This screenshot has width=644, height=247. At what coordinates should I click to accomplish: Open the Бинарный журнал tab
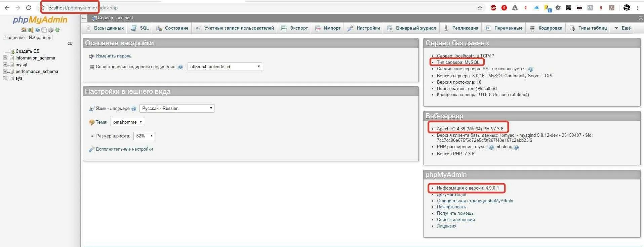click(412, 28)
